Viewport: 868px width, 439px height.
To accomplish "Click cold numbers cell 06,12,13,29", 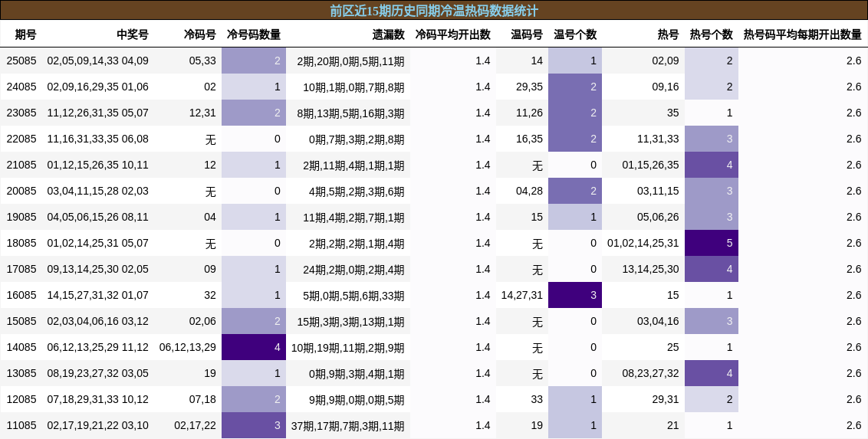I will pos(188,346).
